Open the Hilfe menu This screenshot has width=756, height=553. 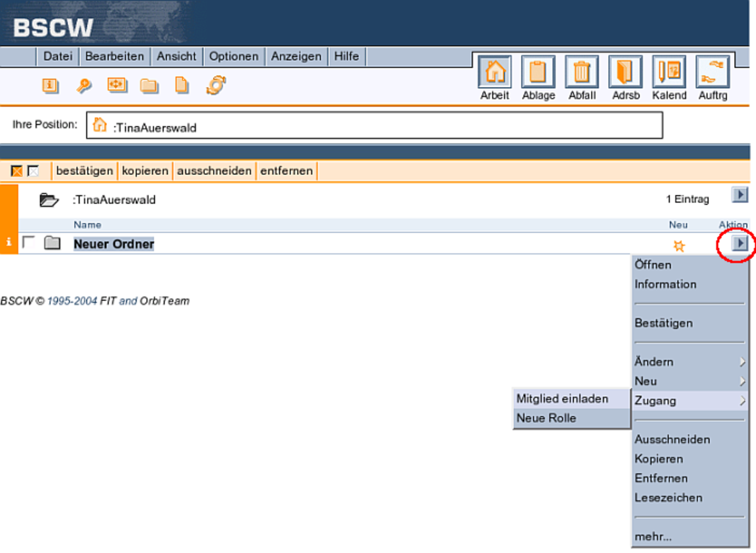point(346,56)
